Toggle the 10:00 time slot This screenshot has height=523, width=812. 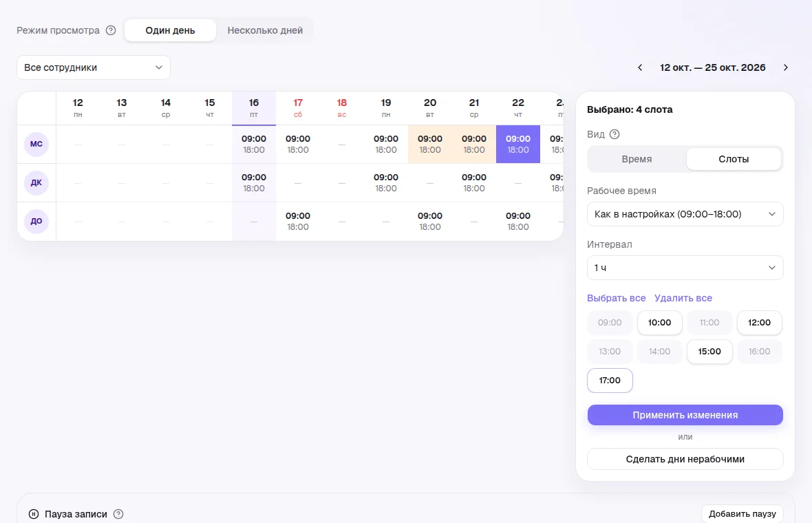pyautogui.click(x=659, y=323)
